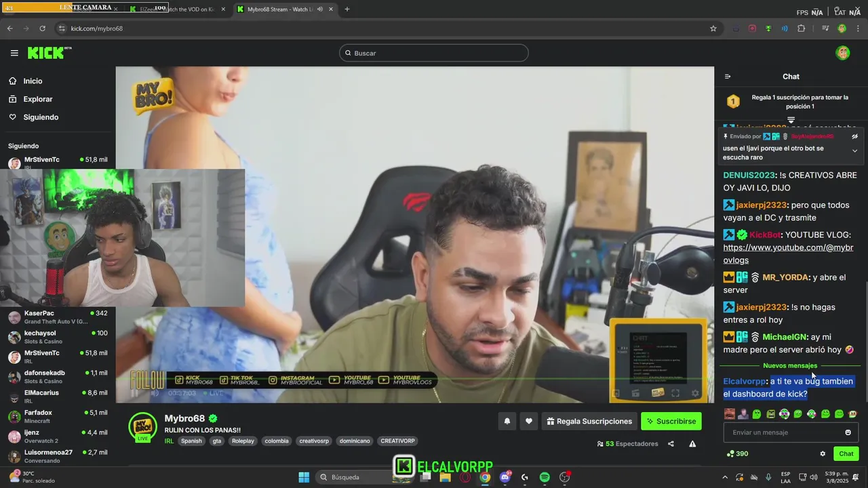868x488 pixels.
Task: Click username MR_YORDA in chat
Action: (785, 277)
